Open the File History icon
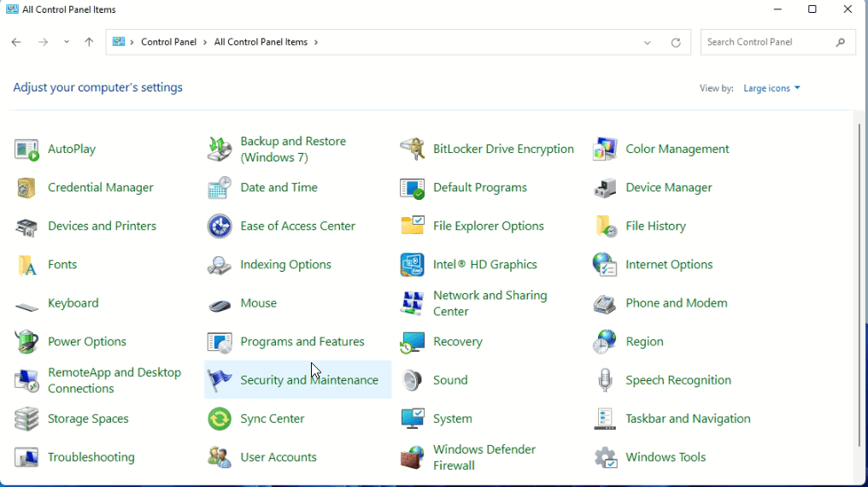Screen dimensions: 868x487 pyautogui.click(x=605, y=226)
